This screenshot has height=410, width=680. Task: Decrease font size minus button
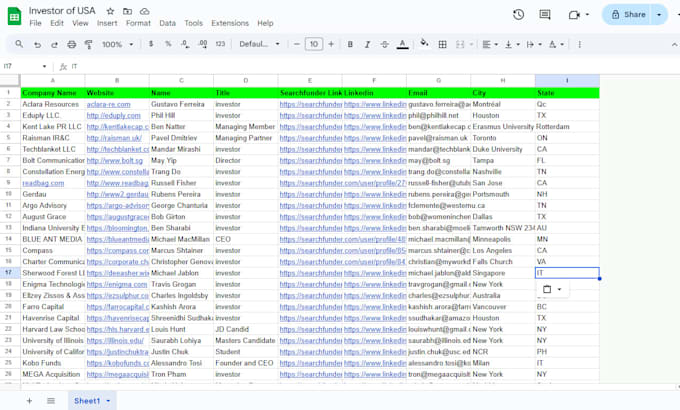tap(297, 44)
